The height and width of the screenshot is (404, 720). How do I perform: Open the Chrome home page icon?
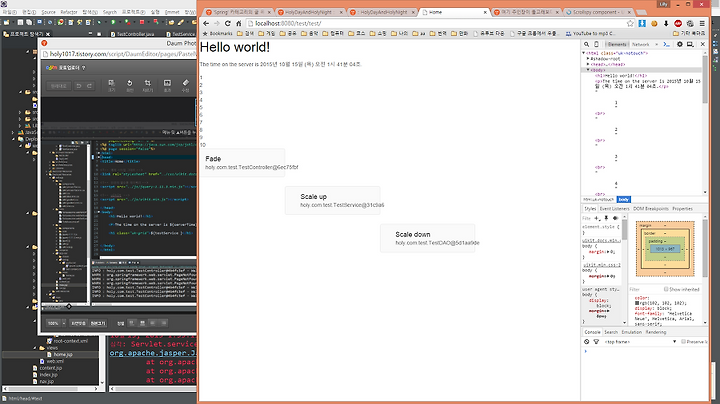click(239, 23)
